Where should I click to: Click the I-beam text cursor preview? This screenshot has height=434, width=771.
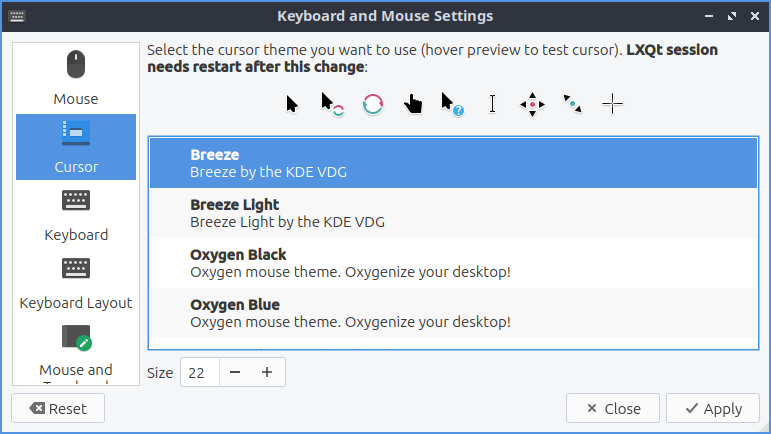[x=492, y=104]
